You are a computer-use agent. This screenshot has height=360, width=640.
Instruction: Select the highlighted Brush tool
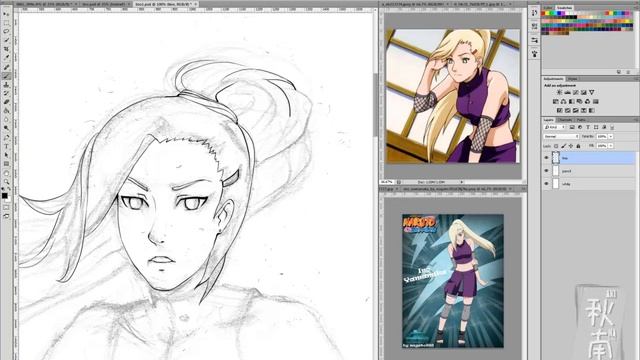[6, 76]
